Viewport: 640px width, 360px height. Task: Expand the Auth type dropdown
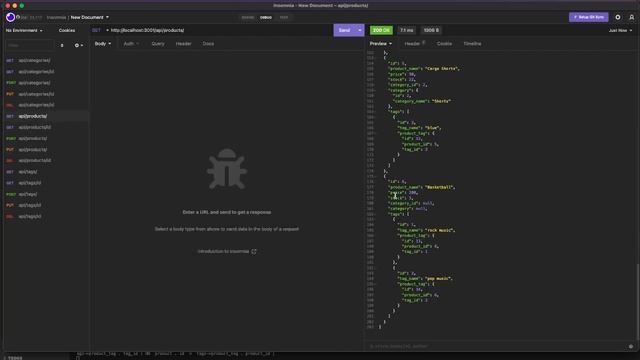click(x=131, y=44)
